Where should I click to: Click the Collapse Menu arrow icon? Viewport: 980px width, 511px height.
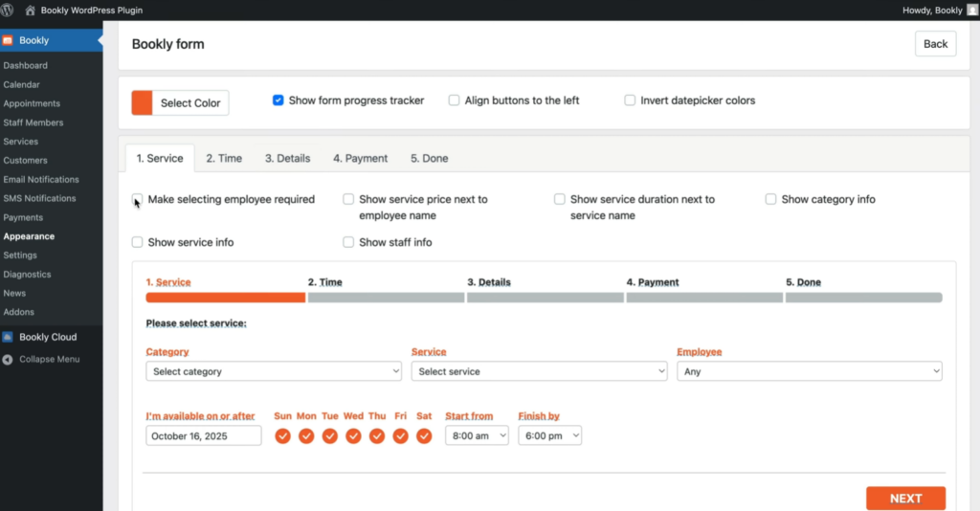(8, 360)
